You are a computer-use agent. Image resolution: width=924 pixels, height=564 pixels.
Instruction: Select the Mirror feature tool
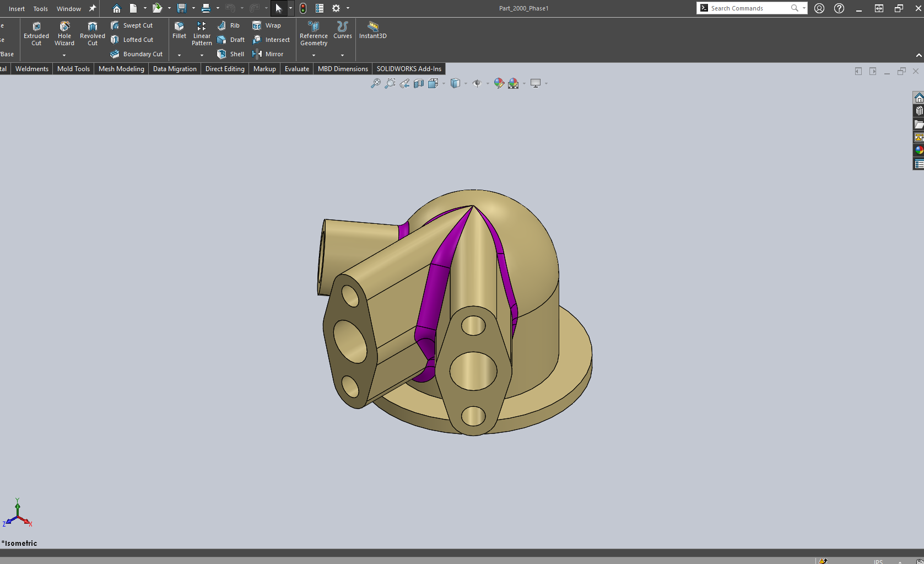pos(268,54)
